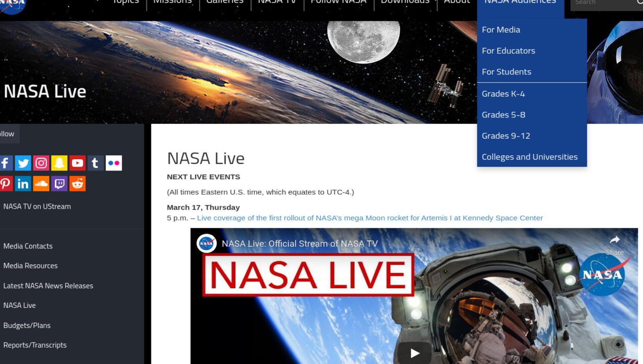Open NASA's YouTube icon
This screenshot has height=364, width=643.
(x=77, y=163)
